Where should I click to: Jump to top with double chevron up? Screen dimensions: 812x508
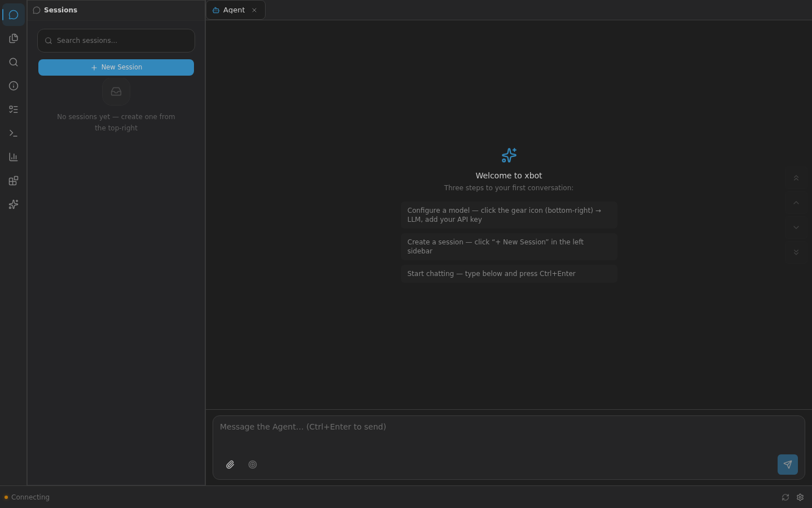click(796, 178)
